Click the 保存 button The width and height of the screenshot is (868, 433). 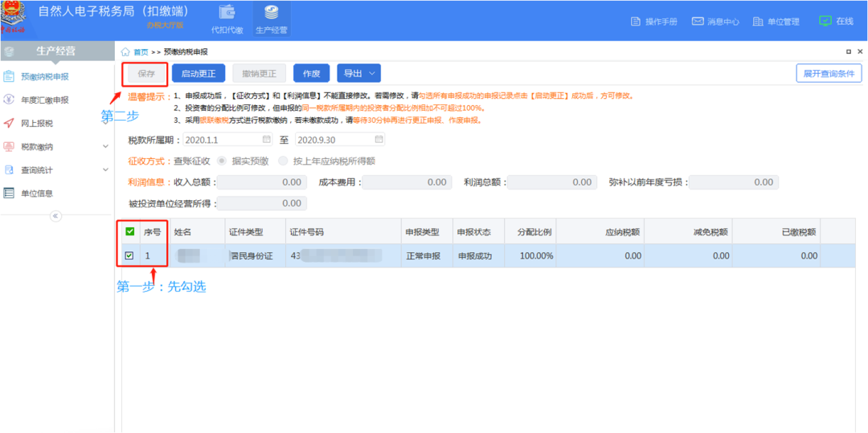pos(146,73)
